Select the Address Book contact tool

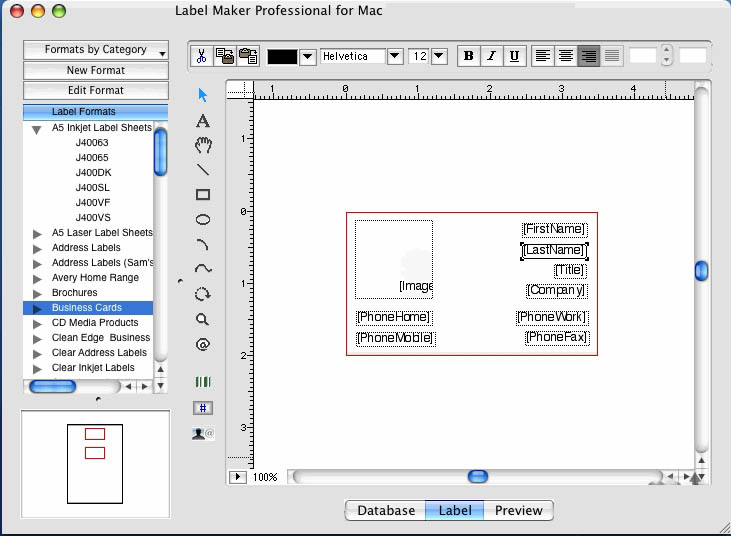203,433
